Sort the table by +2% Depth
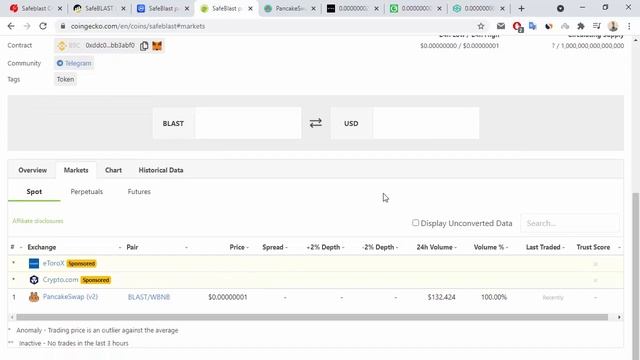The width and height of the screenshot is (640, 360). (323, 247)
